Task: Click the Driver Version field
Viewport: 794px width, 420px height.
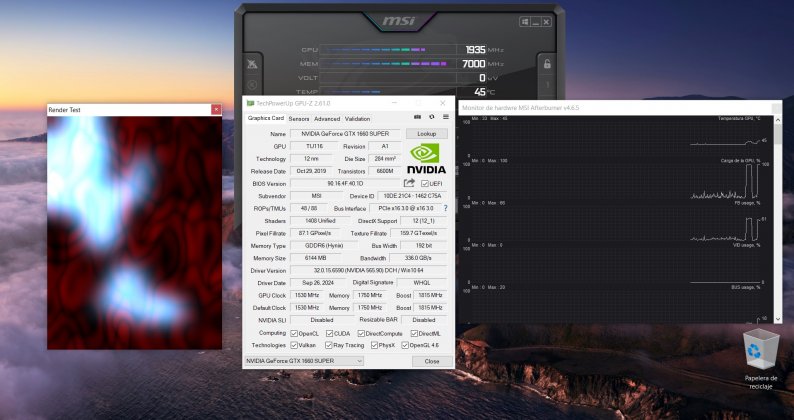Action: pyautogui.click(x=369, y=271)
